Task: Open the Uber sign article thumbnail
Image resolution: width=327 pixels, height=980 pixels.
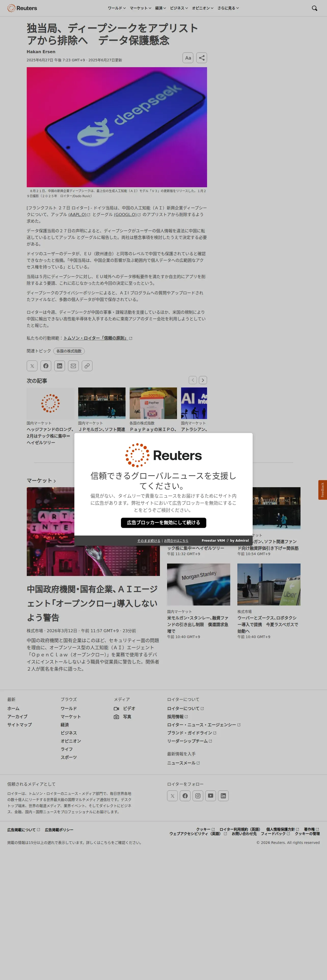Action: (269, 584)
